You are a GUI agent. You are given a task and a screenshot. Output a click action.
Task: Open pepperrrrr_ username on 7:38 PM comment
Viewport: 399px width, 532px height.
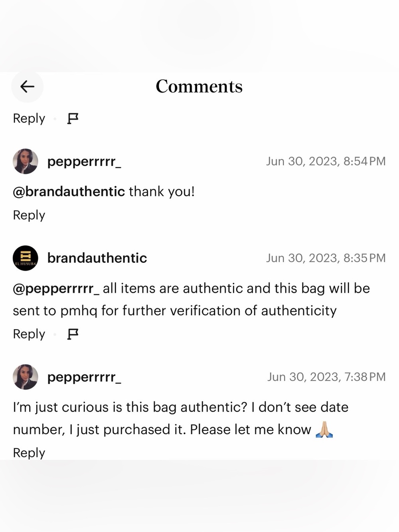coord(84,377)
